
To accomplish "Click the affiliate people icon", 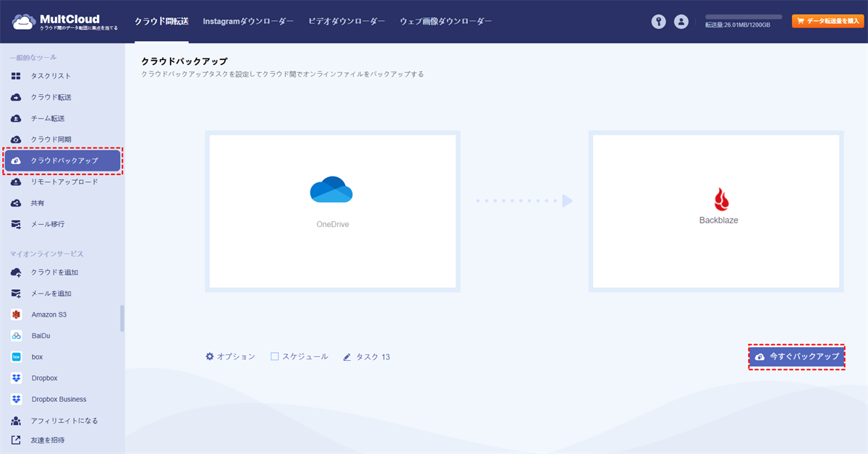I will point(16,420).
